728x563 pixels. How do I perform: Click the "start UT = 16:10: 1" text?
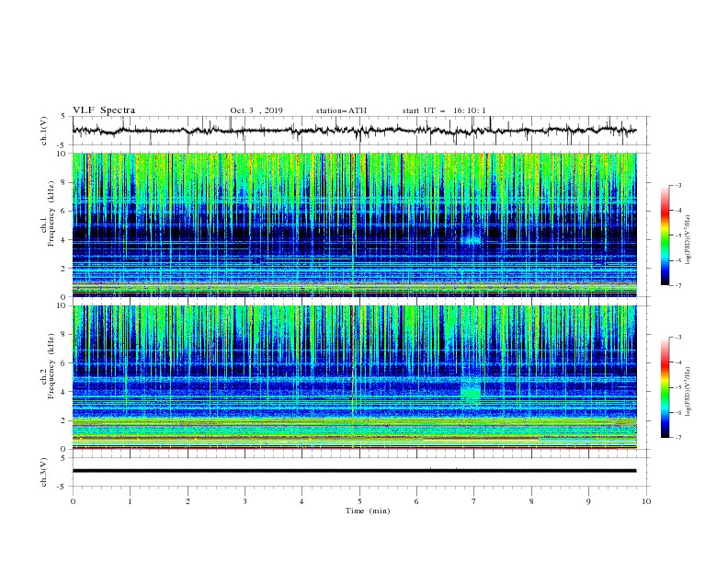coord(444,110)
